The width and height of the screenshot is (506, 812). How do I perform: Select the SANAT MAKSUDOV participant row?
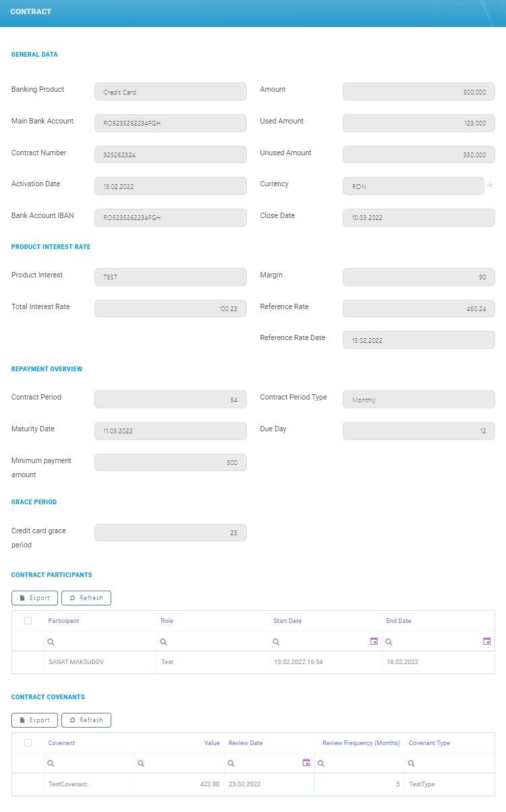pyautogui.click(x=76, y=662)
